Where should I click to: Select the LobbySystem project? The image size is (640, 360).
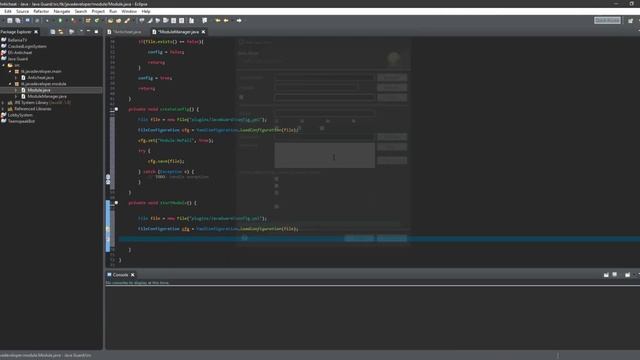pyautogui.click(x=20, y=115)
